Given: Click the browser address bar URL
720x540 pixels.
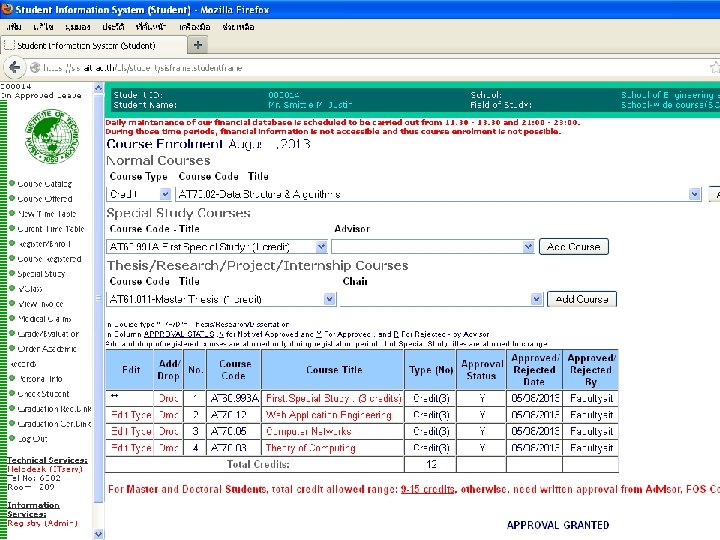Looking at the screenshot, I should (143, 68).
